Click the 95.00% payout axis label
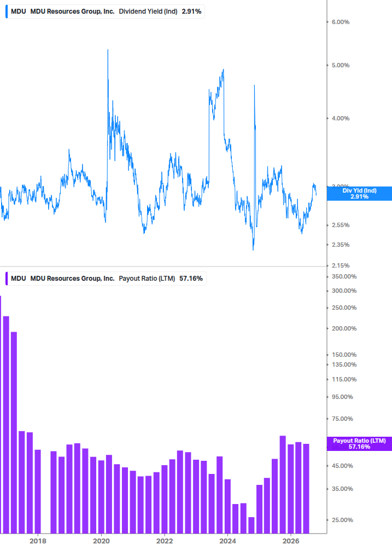The height and width of the screenshot is (550, 392). pos(342,397)
